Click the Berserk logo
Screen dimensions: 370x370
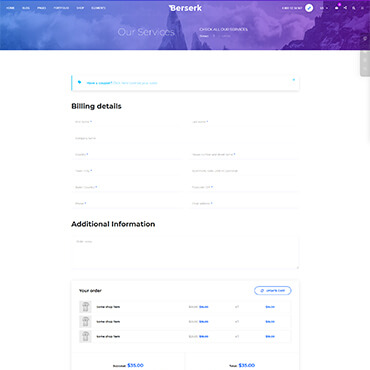(x=185, y=8)
